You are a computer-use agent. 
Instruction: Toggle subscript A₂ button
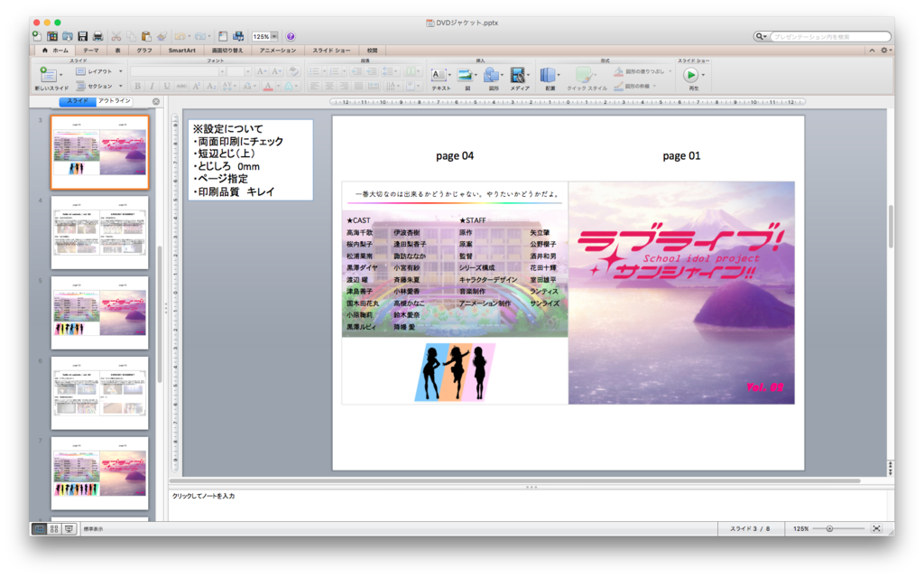tap(211, 86)
